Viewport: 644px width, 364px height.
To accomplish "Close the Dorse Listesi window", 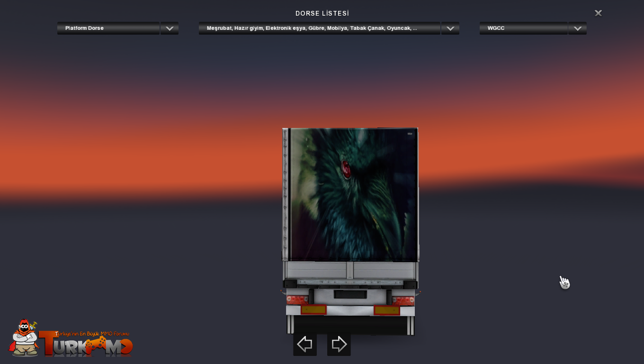I will pos(598,13).
